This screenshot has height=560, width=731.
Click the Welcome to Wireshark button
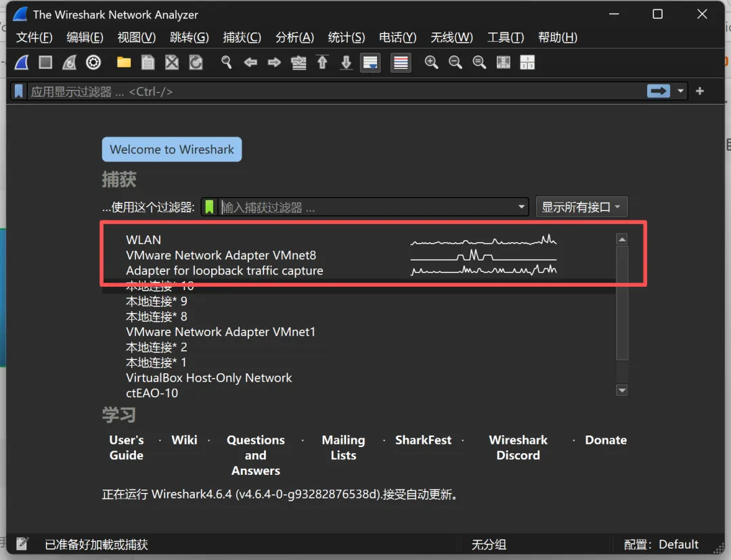171,149
